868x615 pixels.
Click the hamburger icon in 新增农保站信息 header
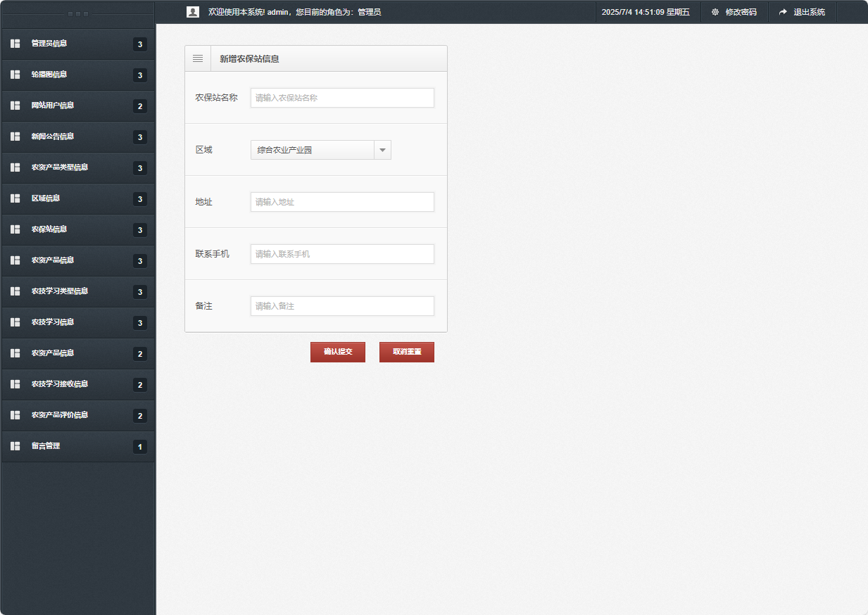pos(198,58)
